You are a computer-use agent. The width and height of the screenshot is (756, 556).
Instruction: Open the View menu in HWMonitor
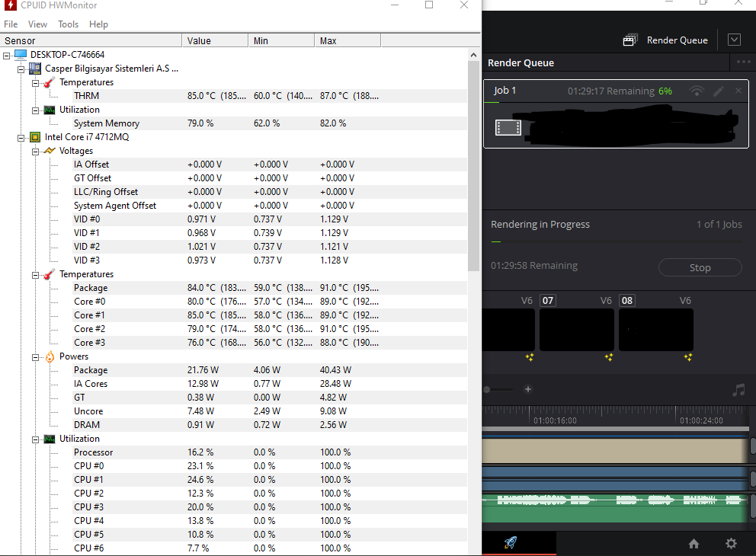pyautogui.click(x=37, y=24)
